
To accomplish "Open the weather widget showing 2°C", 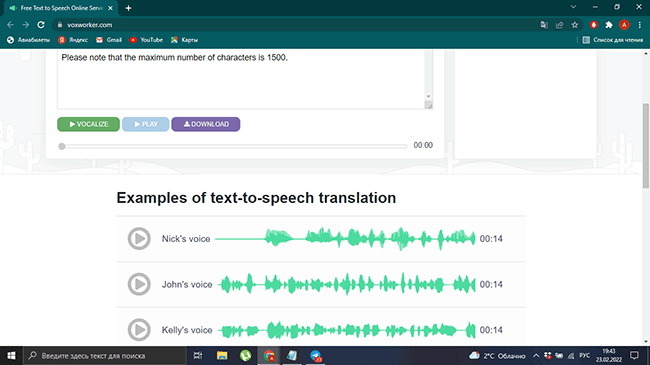I will pyautogui.click(x=497, y=355).
